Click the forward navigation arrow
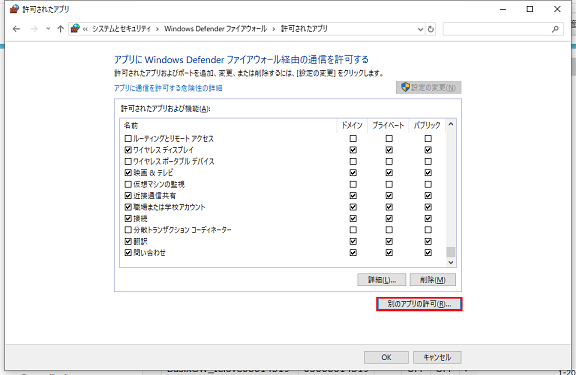Viewport: 576px width, 375px height. (34, 29)
